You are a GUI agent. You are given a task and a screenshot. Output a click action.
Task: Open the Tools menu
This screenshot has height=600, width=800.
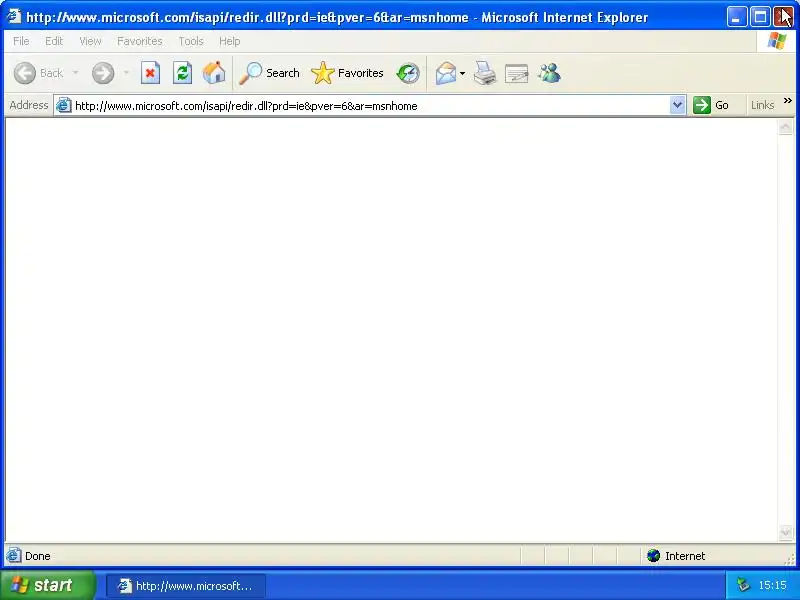click(191, 41)
